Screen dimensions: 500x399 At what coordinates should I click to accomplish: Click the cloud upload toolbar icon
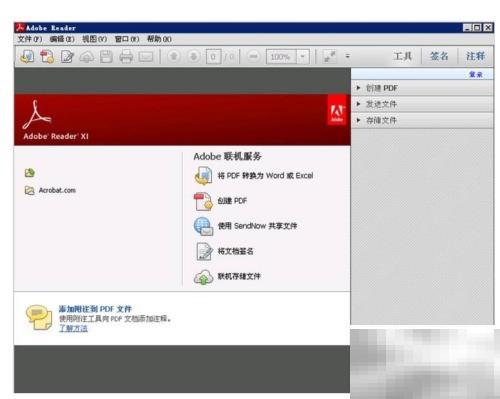coord(87,57)
